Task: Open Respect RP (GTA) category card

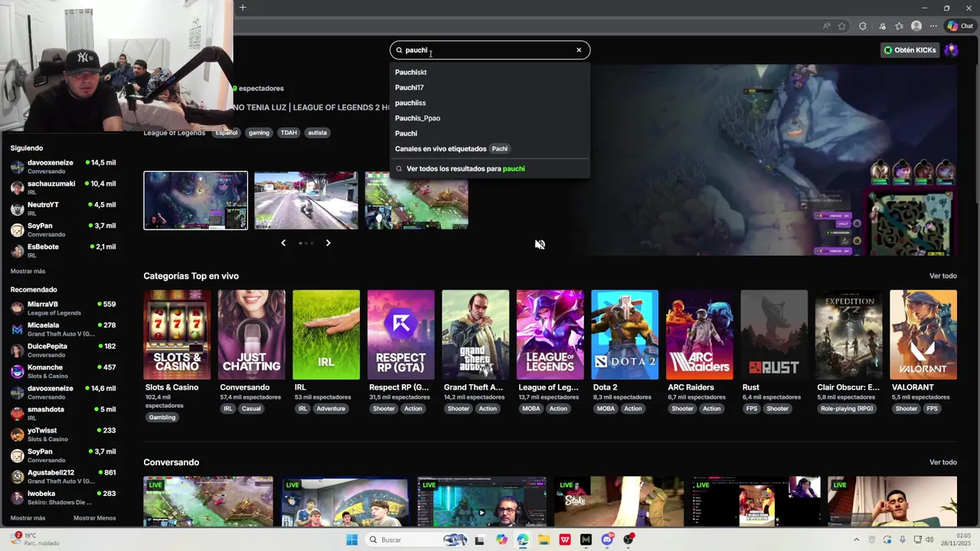Action: 400,334
